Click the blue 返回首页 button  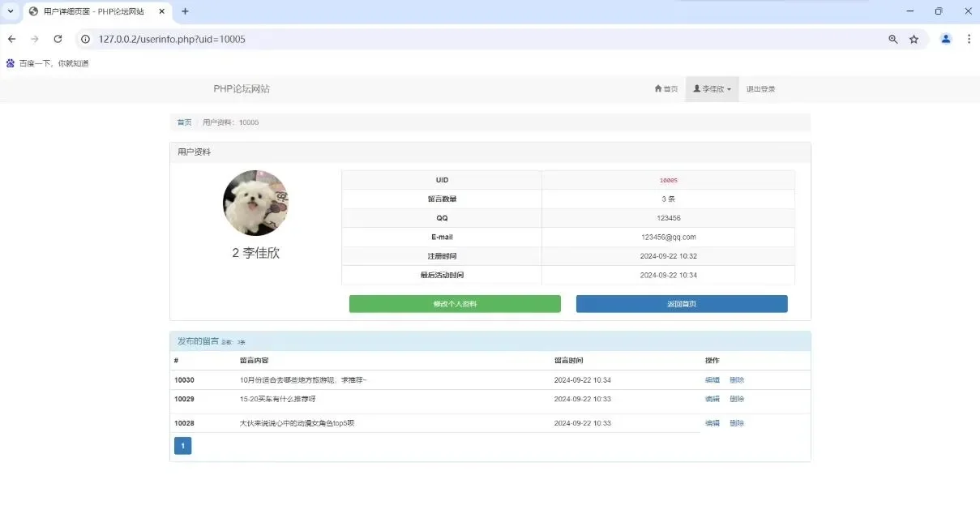click(682, 303)
